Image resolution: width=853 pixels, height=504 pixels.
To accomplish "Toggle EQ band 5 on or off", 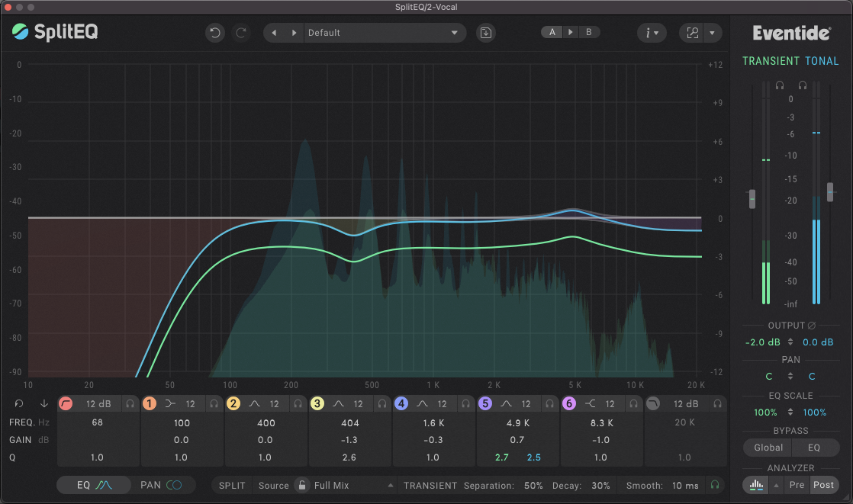I will [x=484, y=403].
